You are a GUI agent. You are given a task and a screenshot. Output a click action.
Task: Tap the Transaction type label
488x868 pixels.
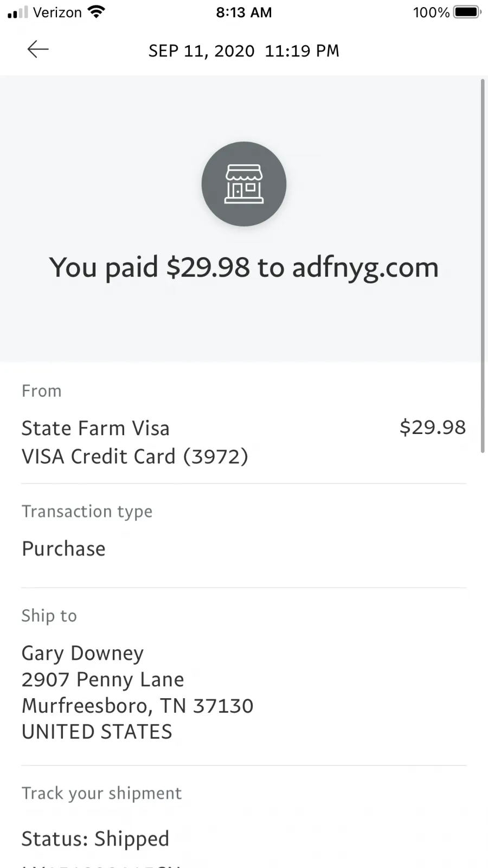point(87,512)
